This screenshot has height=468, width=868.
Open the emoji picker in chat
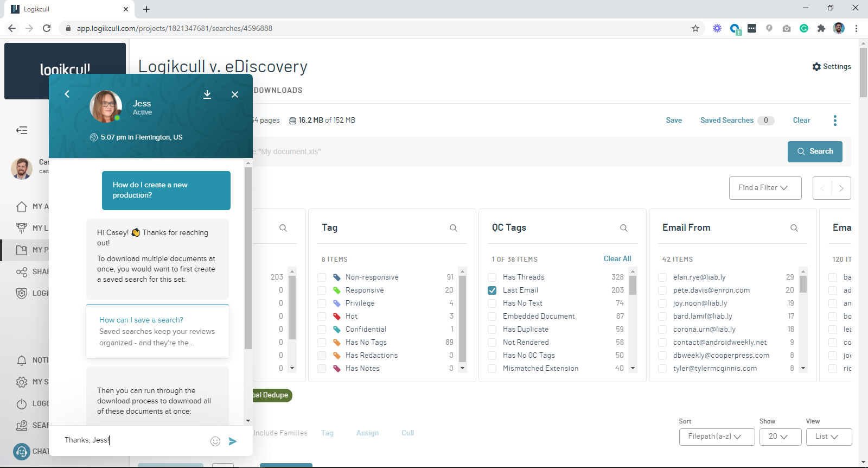[x=215, y=441]
